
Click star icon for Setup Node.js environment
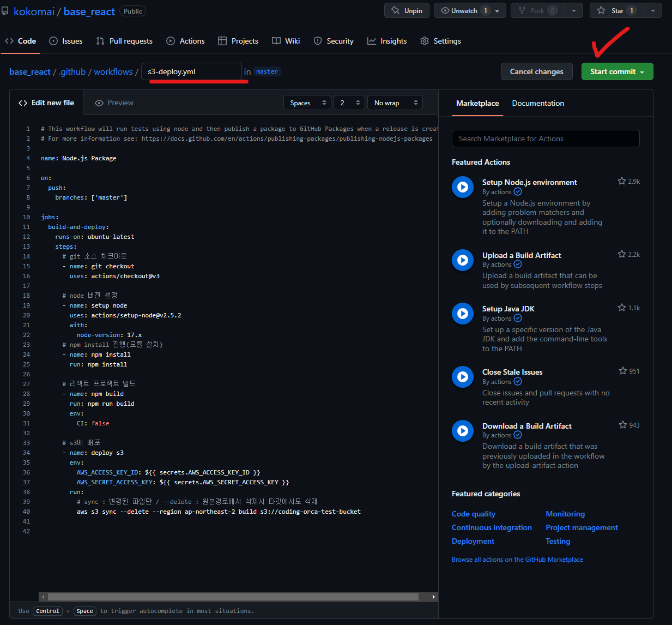coord(622,181)
